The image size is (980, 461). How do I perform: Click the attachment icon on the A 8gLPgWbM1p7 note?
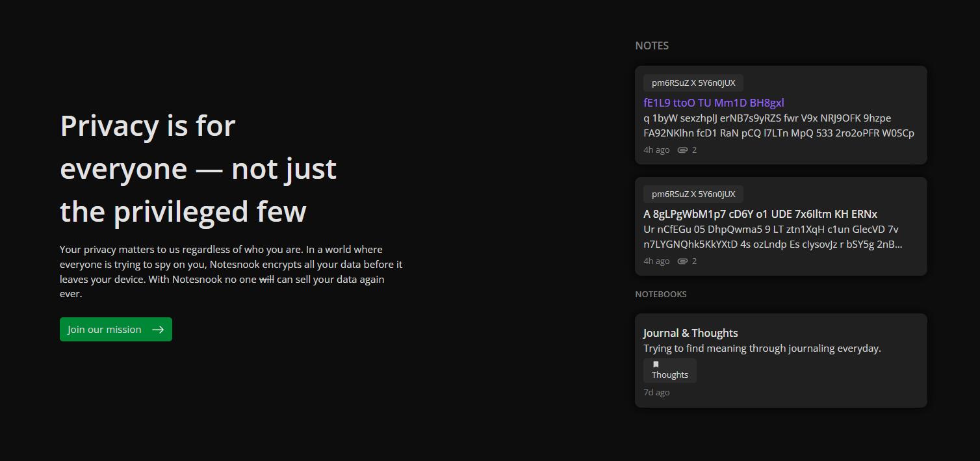tap(682, 261)
